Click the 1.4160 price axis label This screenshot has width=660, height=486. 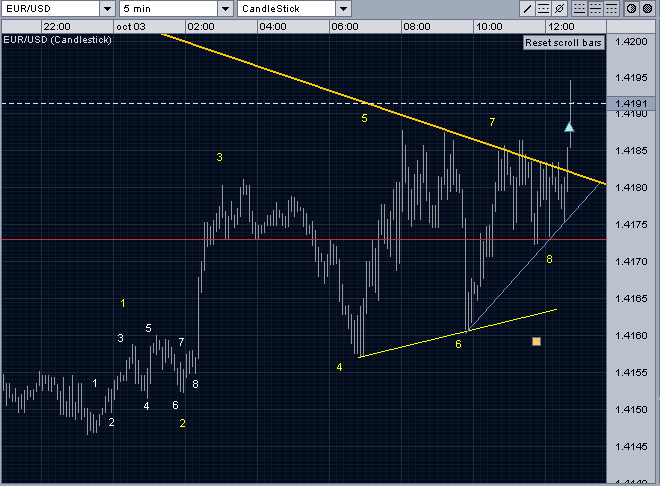[x=631, y=335]
